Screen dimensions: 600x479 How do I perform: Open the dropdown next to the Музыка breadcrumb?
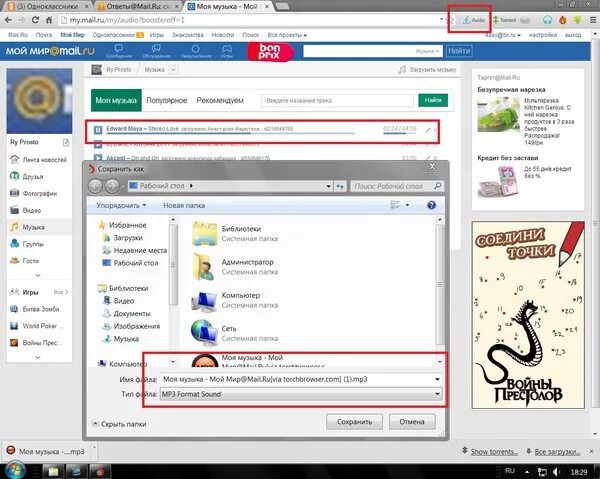pos(173,70)
